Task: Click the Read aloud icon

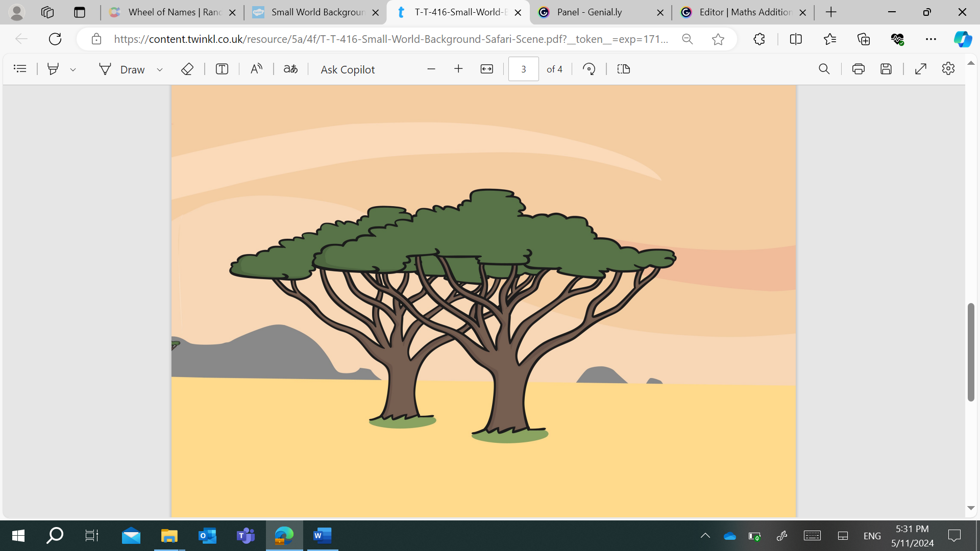Action: 256,69
